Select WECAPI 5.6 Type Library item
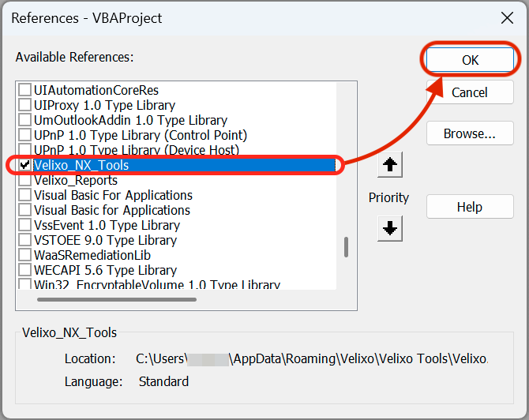 coord(103,270)
